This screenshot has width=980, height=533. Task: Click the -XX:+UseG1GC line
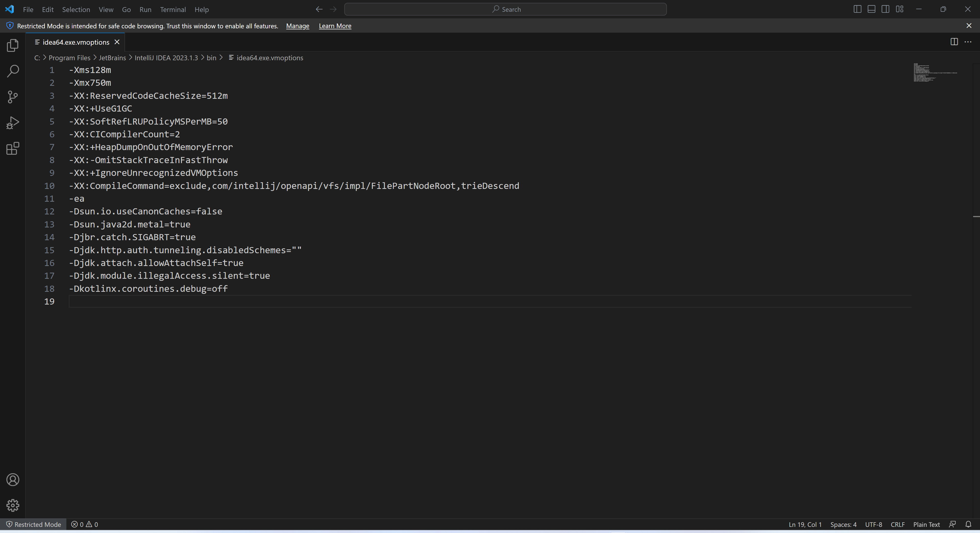click(x=101, y=108)
